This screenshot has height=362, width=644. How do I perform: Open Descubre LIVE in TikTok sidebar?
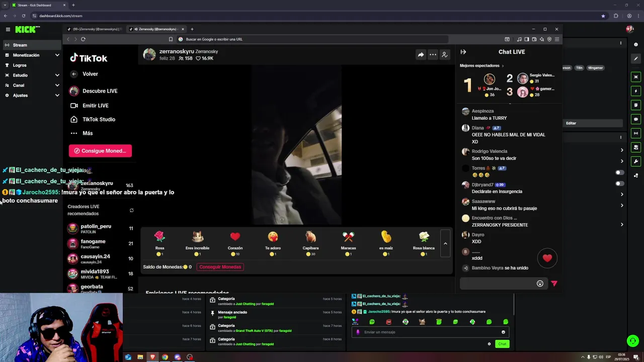pos(94,91)
